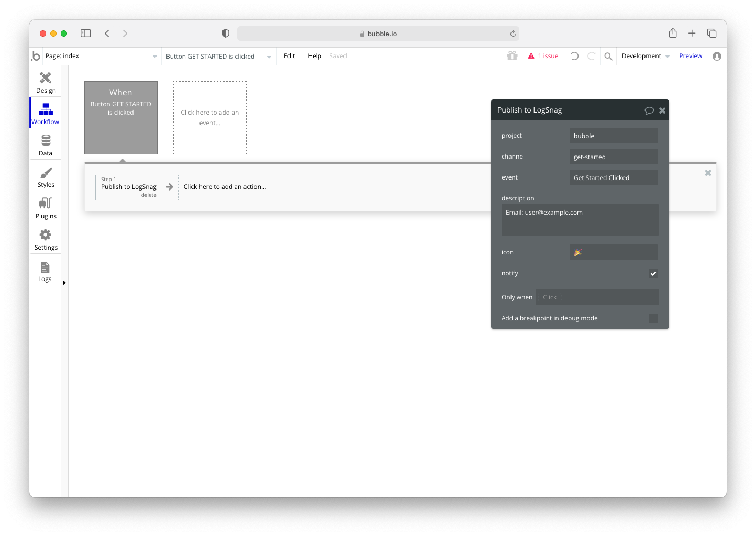Open comment bubble in LogSnag panel
Viewport: 756px width, 536px height.
pyautogui.click(x=649, y=110)
